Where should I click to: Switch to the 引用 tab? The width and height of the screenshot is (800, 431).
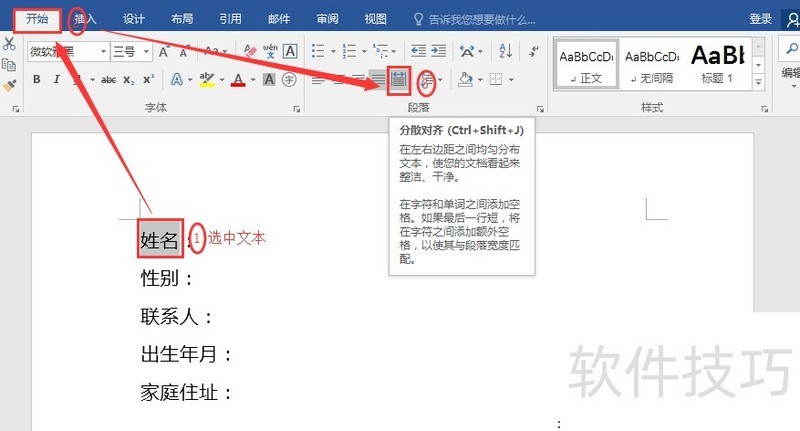point(231,19)
